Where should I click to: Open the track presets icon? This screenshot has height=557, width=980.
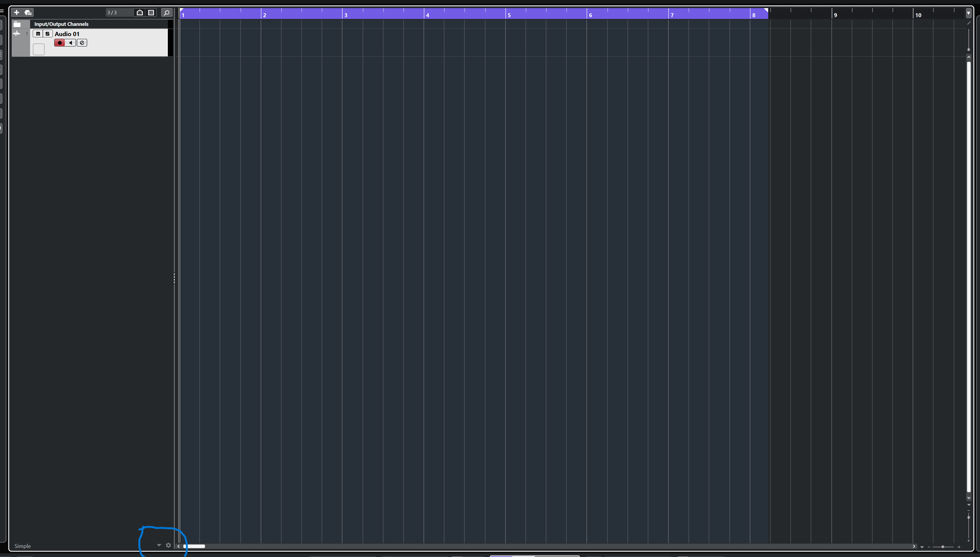click(x=28, y=13)
